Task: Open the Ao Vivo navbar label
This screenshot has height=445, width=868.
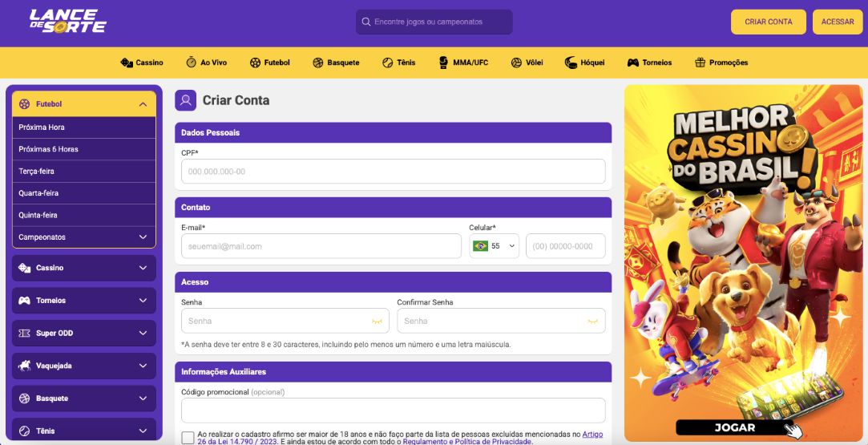Action: tap(214, 63)
